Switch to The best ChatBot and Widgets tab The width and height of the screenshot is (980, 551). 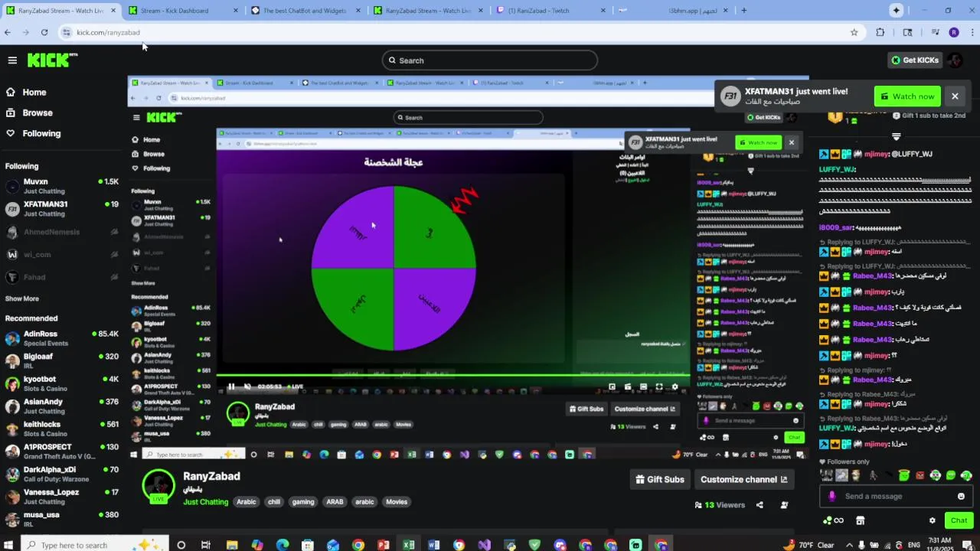(x=306, y=11)
